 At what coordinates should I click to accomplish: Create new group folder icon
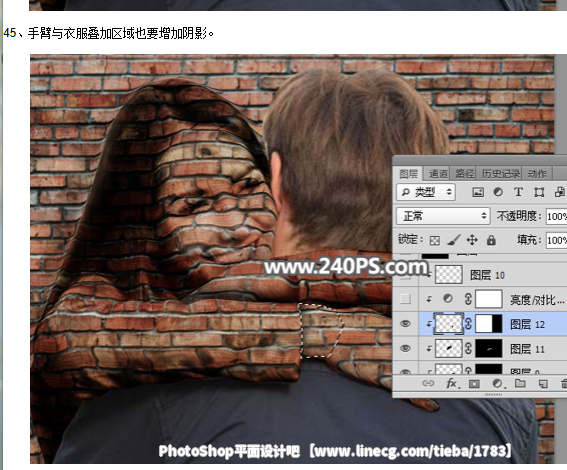point(520,383)
